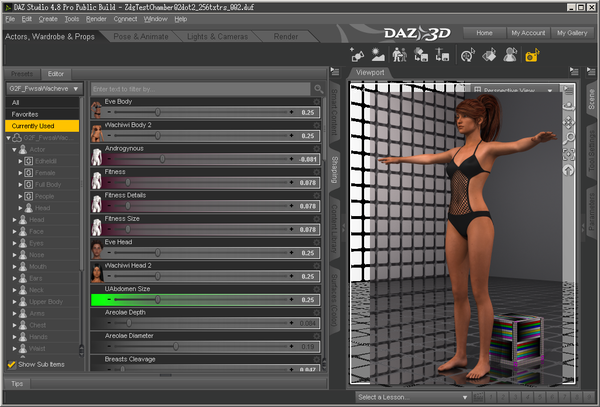Viewport: 600px width, 407px height.
Task: Expand the Face tree node
Action: 15,231
